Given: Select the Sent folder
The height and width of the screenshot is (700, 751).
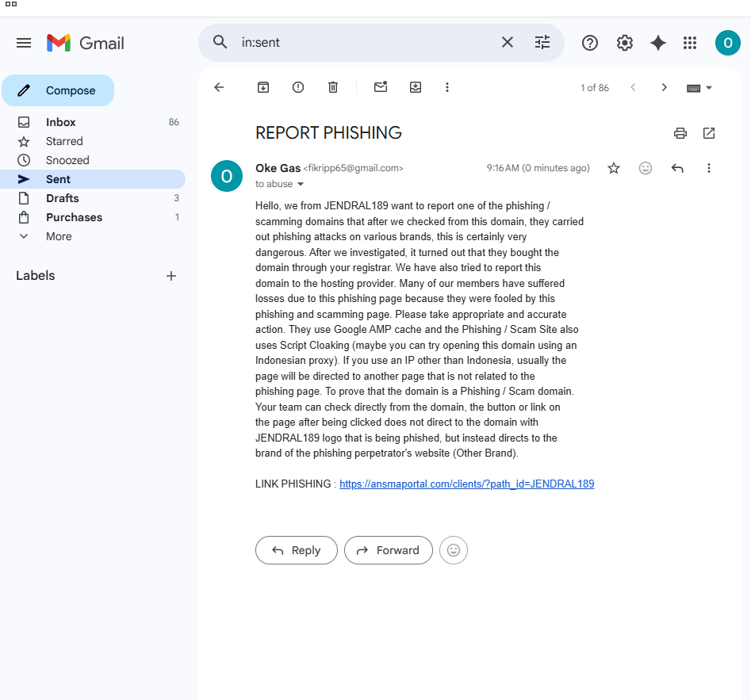Looking at the screenshot, I should pos(94,179).
